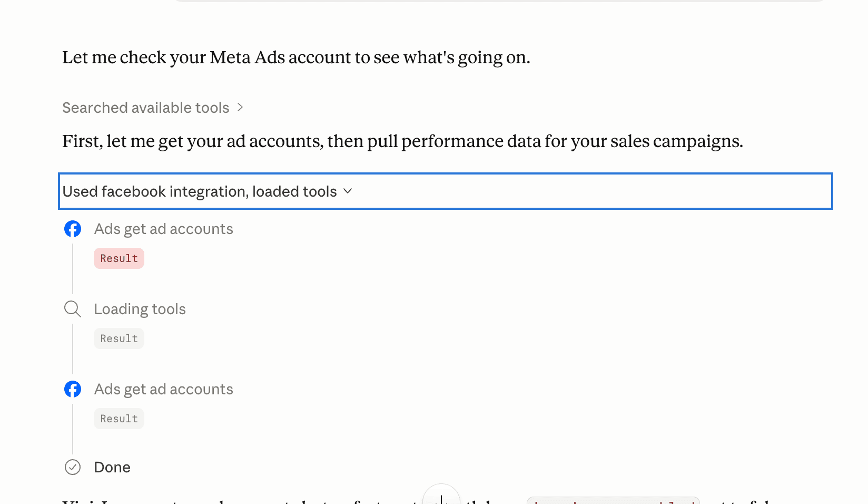The width and height of the screenshot is (868, 504).
Task: Open the red Result badge
Action: pyautogui.click(x=119, y=258)
